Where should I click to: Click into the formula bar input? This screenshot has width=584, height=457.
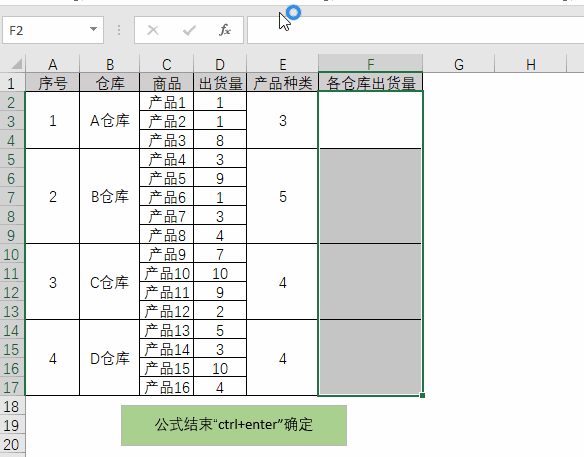(415, 30)
